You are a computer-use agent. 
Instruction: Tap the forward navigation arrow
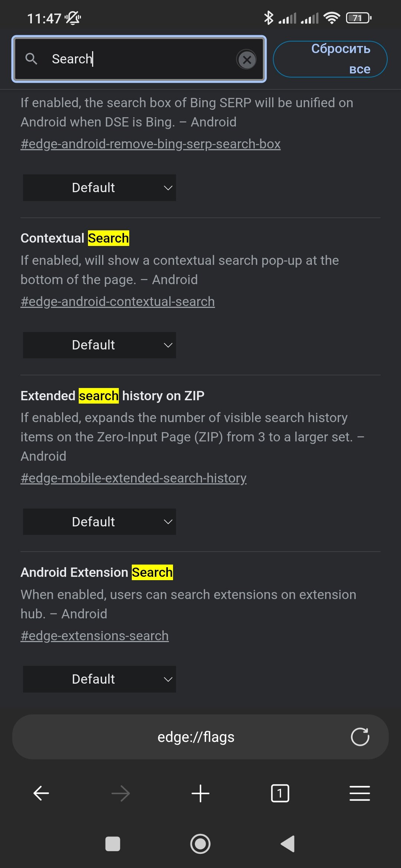click(x=121, y=793)
